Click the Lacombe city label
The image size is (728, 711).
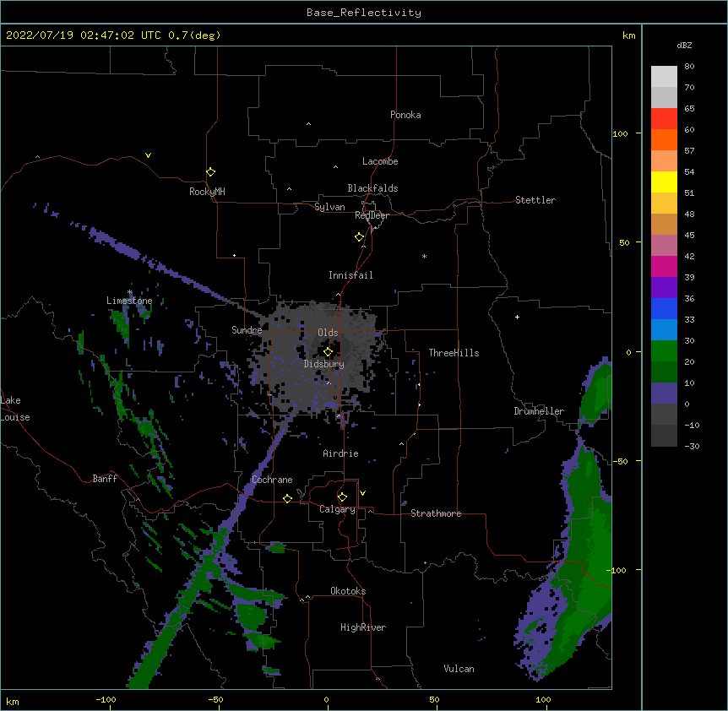click(x=380, y=161)
